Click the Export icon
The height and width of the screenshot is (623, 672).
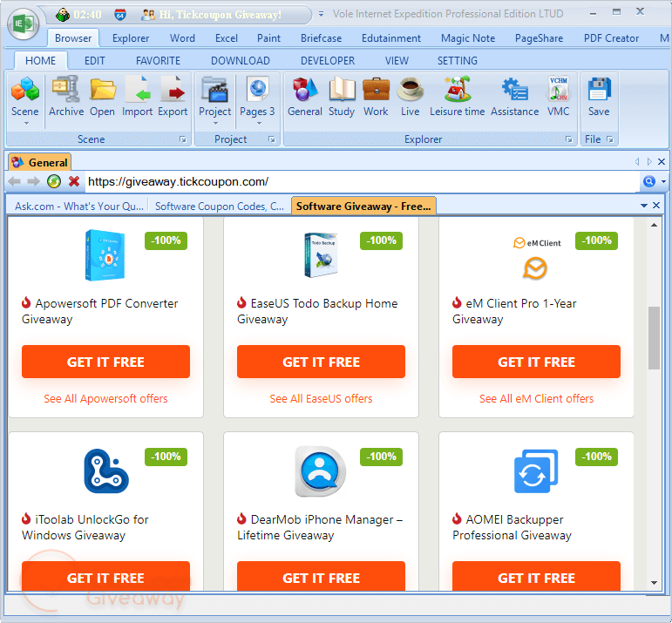tap(173, 89)
